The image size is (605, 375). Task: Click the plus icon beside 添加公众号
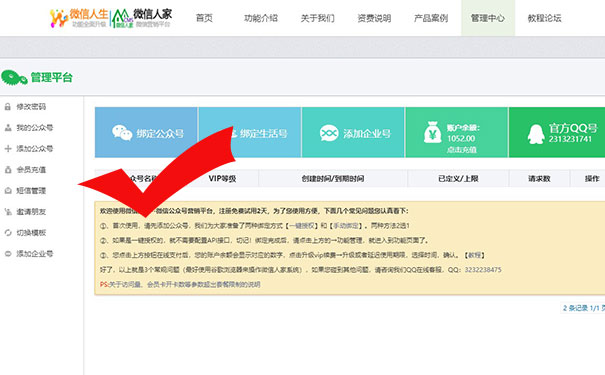point(8,149)
